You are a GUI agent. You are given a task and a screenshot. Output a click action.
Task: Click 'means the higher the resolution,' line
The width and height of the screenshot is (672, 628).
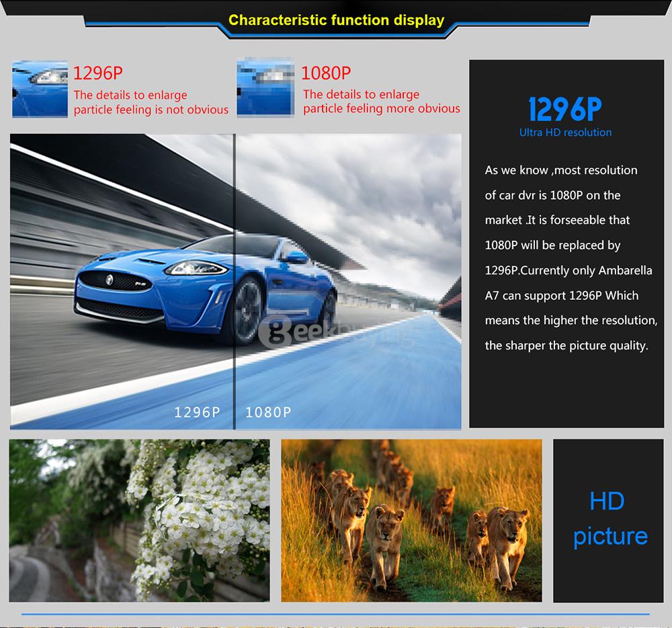click(x=571, y=321)
